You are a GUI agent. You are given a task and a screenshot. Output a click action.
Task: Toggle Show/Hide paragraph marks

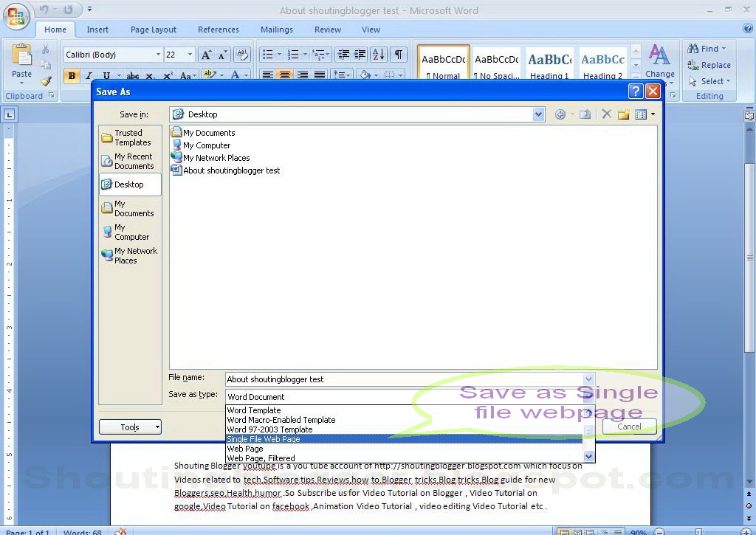[x=398, y=55]
